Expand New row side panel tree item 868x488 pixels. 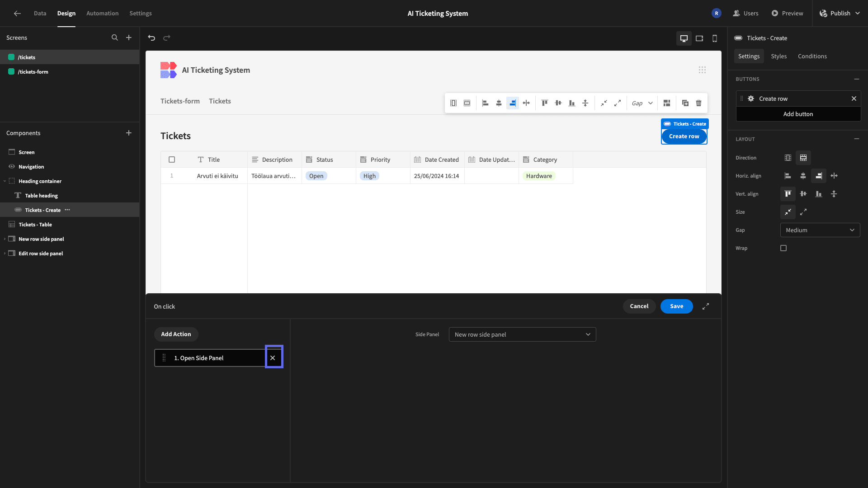coord(5,239)
